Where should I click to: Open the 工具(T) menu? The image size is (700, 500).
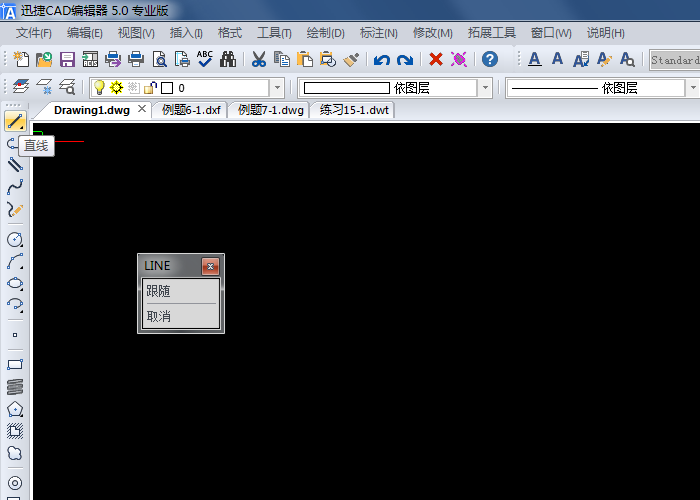click(x=275, y=33)
